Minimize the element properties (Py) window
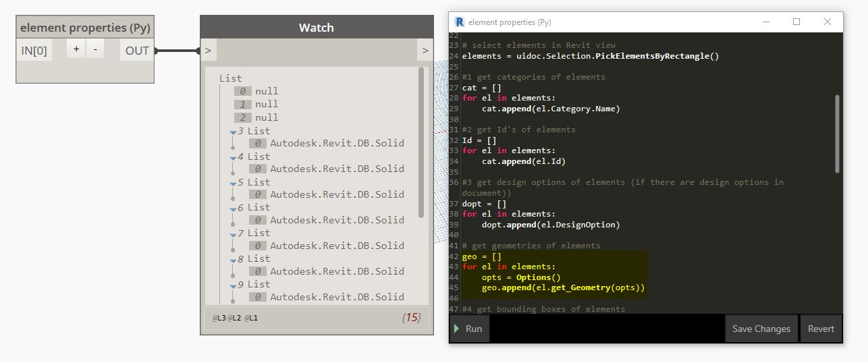The height and width of the screenshot is (361, 868). 765,22
